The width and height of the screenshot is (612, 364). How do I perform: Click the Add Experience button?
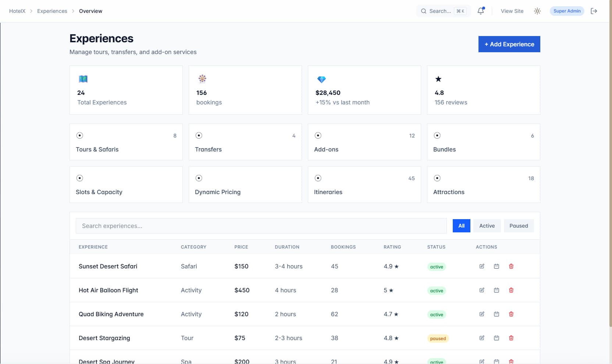(509, 44)
